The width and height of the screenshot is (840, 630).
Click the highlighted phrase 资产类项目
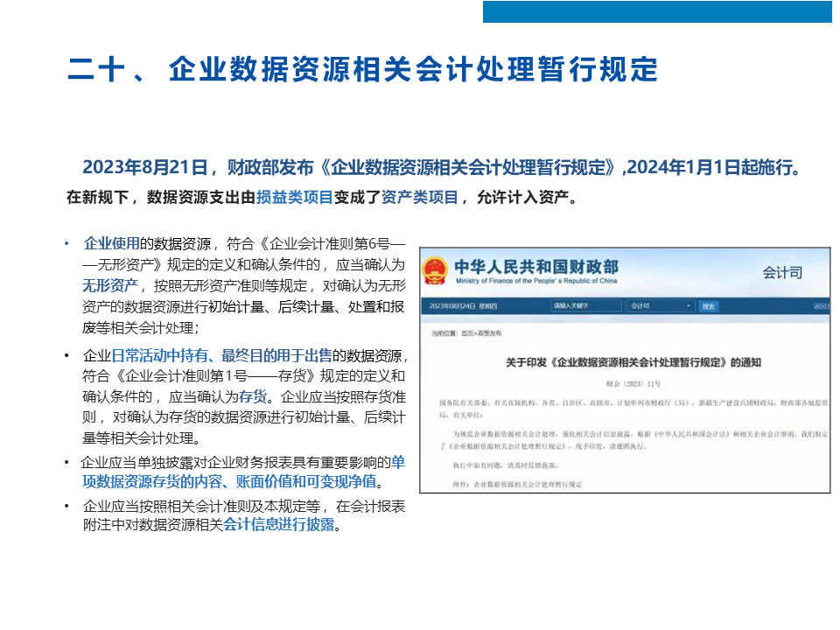[x=419, y=197]
